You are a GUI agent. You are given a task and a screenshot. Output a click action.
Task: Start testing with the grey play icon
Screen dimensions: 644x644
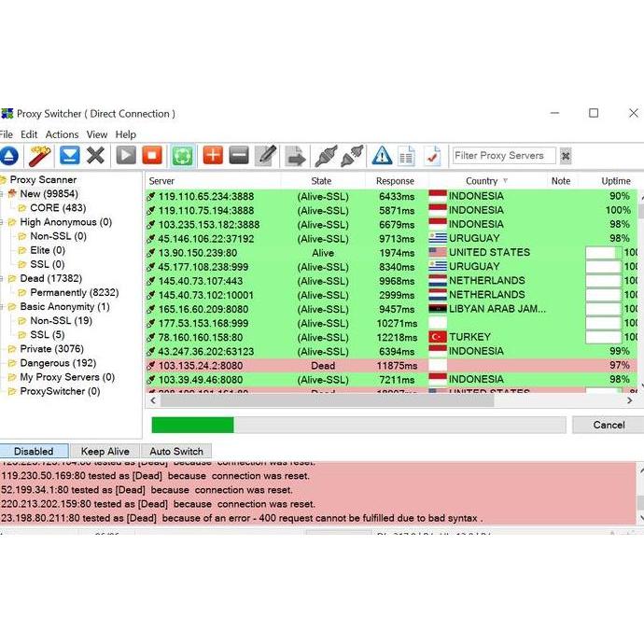pos(126,156)
